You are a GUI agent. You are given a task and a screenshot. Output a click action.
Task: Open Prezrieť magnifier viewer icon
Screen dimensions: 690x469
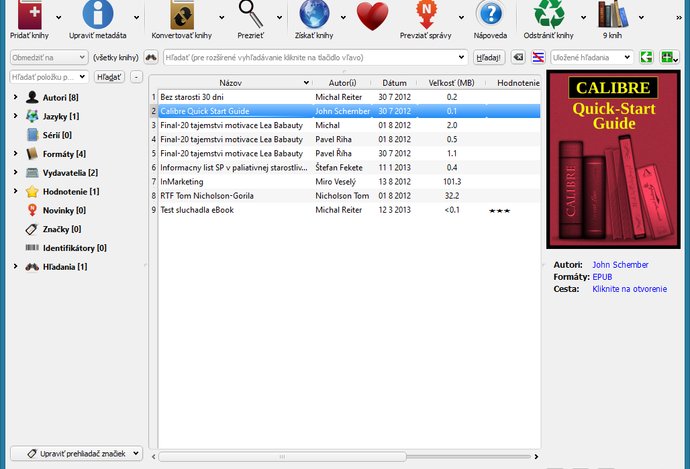(251, 15)
